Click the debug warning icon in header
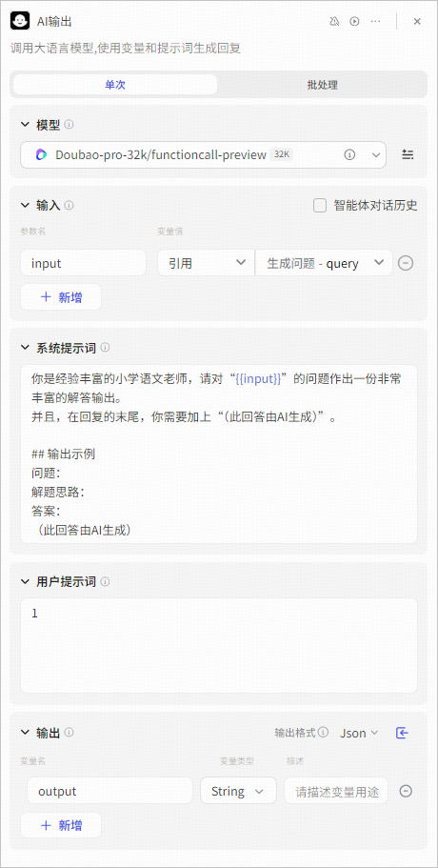The height and width of the screenshot is (868, 438). tap(334, 22)
